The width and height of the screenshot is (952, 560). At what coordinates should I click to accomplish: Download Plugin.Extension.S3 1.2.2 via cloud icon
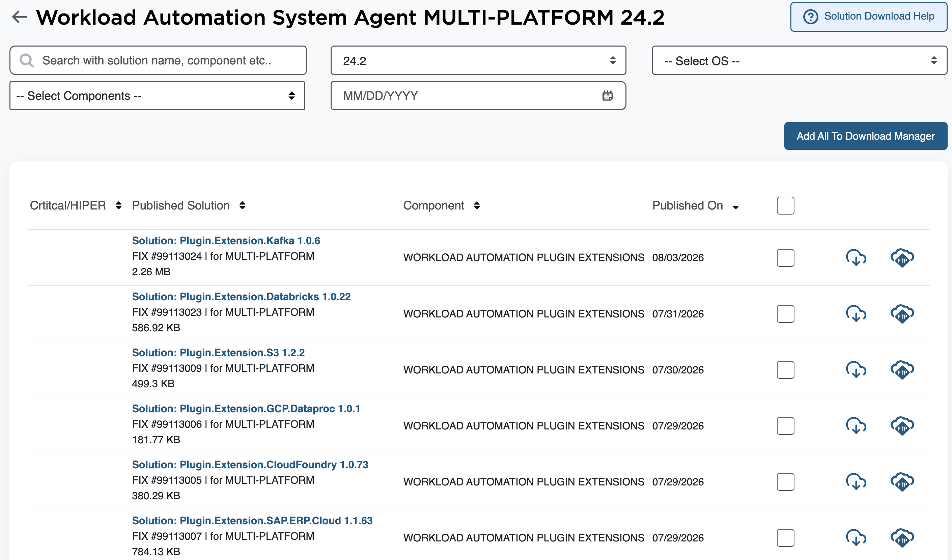pyautogui.click(x=856, y=369)
